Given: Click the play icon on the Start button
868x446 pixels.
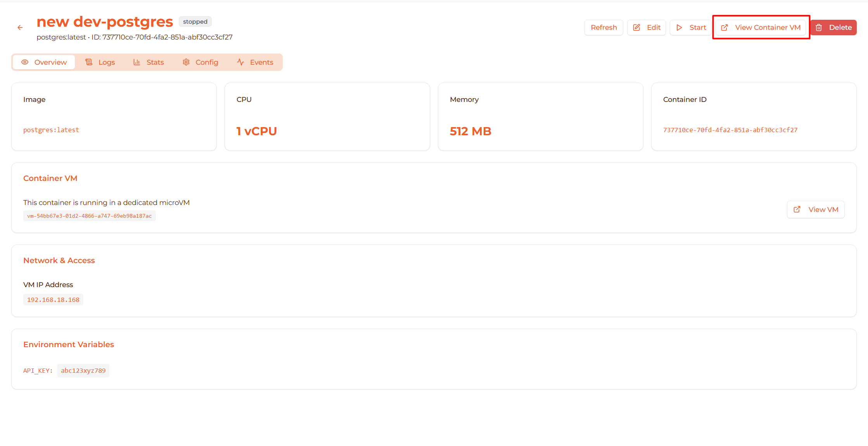Looking at the screenshot, I should [x=679, y=27].
